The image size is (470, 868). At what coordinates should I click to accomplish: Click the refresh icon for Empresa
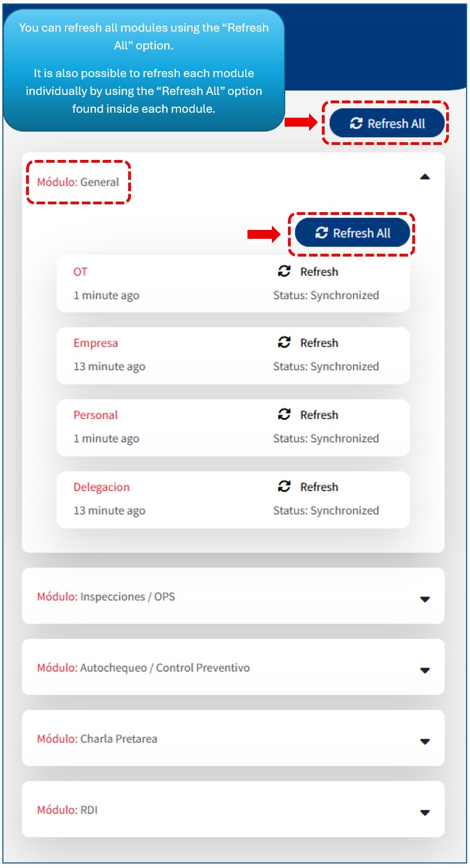click(x=284, y=343)
